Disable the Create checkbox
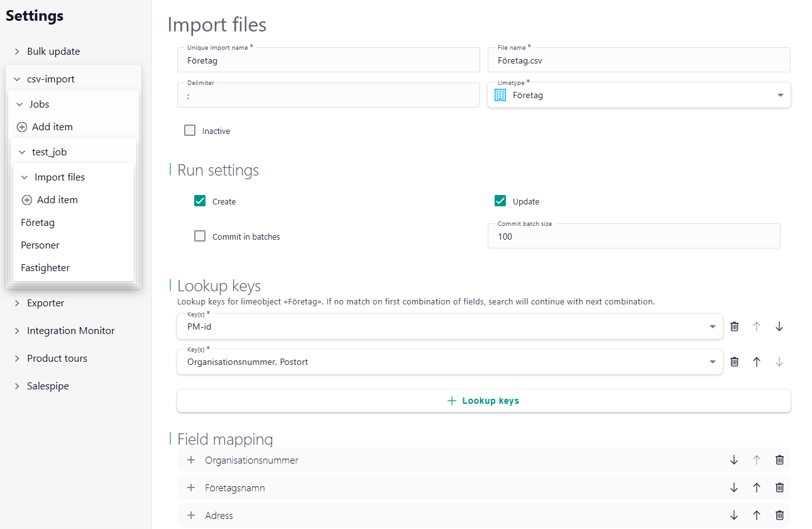This screenshot has width=812, height=529. [200, 201]
